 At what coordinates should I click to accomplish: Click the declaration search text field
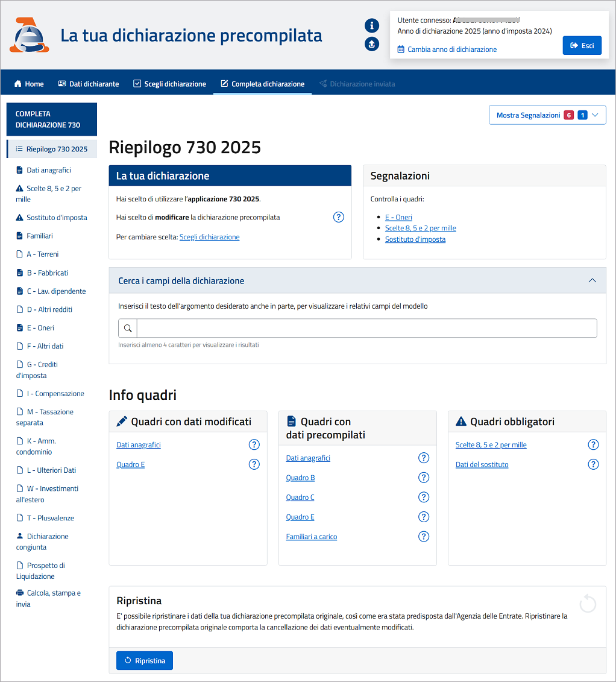[366, 329]
